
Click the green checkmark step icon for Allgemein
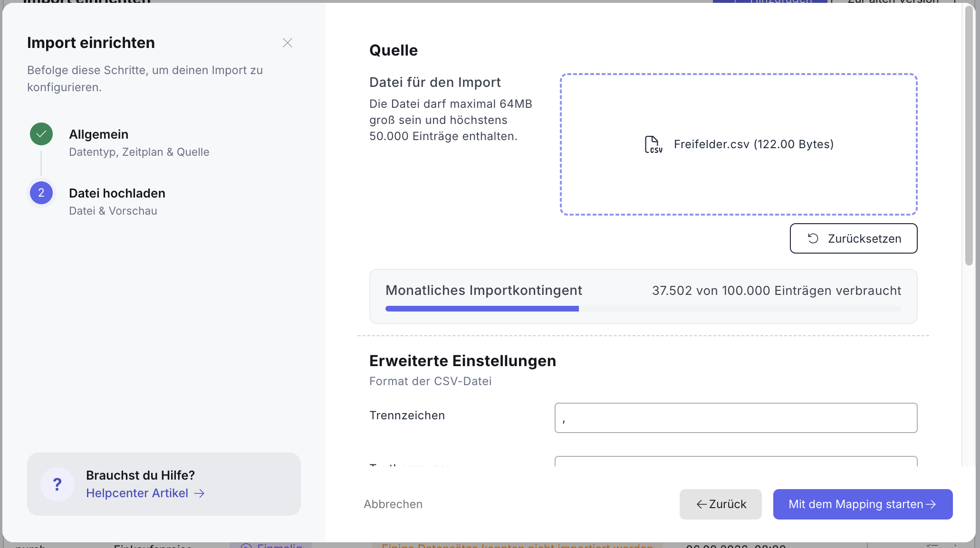click(x=41, y=134)
